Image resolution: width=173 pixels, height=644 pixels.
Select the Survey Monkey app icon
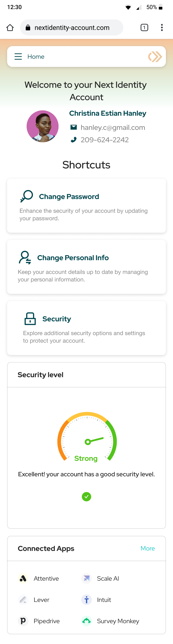coord(86,621)
